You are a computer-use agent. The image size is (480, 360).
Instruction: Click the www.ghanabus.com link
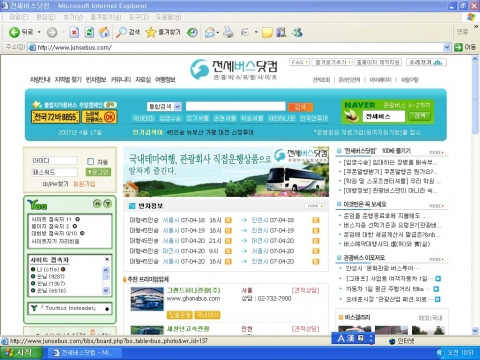coord(193,299)
